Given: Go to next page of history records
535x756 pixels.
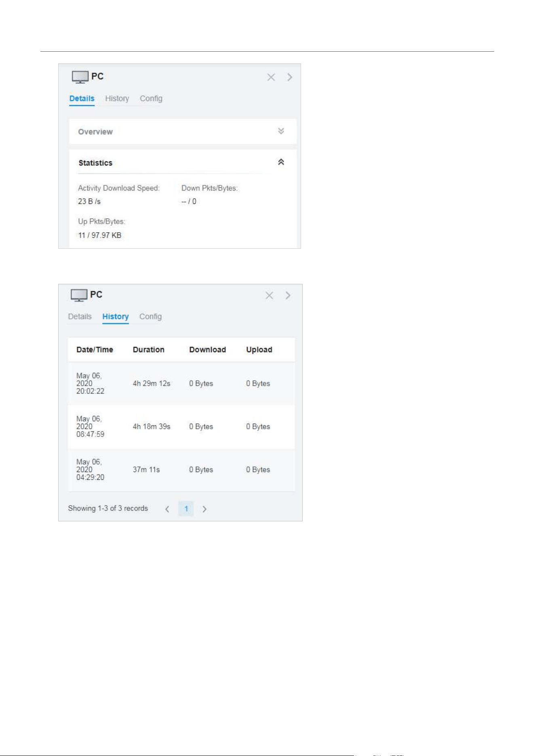Looking at the screenshot, I should pyautogui.click(x=204, y=509).
